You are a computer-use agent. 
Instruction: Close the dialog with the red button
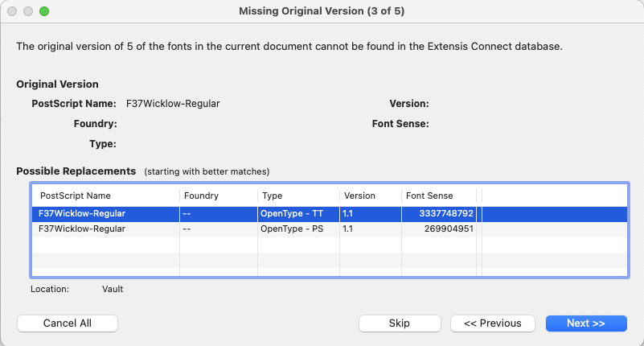click(12, 11)
